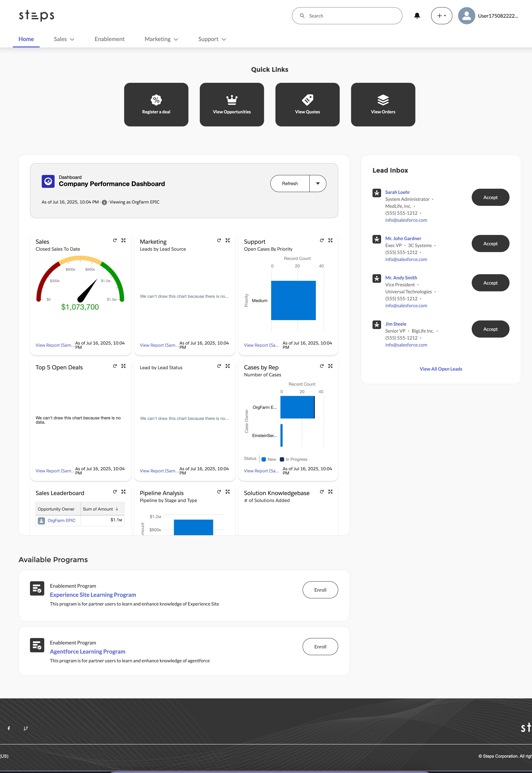The image size is (532, 773).
Task: Select the Home tab
Action: (x=26, y=39)
